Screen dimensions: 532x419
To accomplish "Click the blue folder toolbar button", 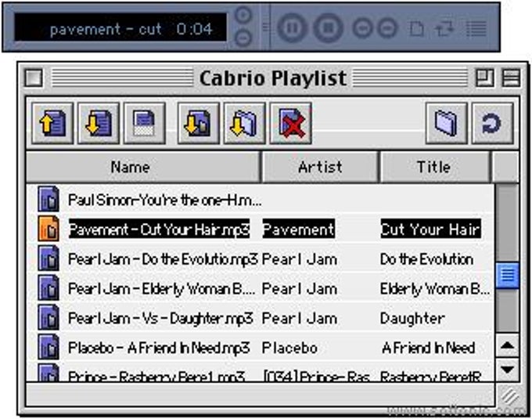I will point(447,123).
